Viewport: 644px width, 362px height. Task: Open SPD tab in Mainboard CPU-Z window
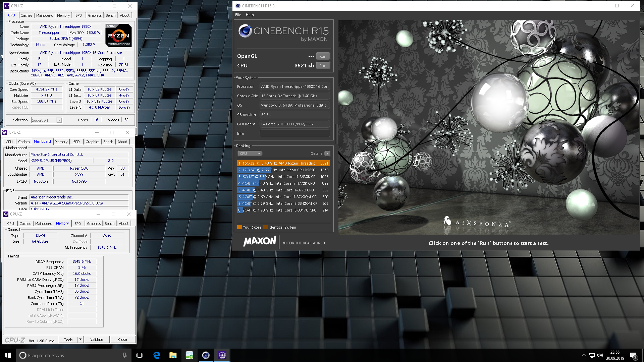point(76,142)
